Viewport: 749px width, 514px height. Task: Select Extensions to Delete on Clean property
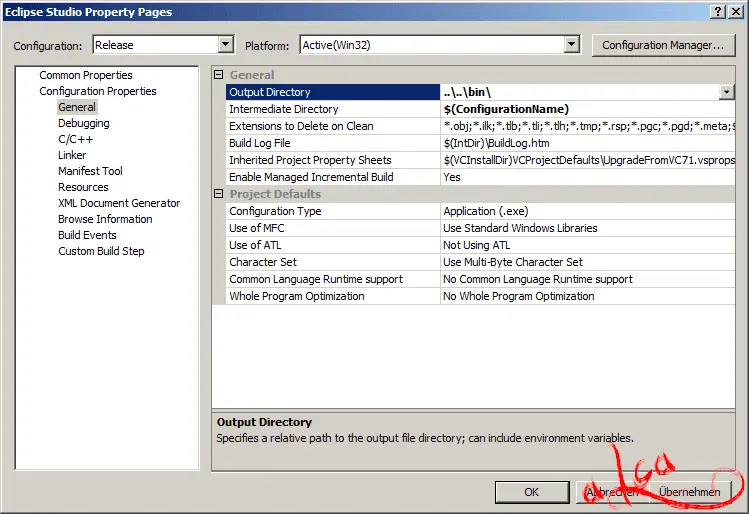click(332, 126)
